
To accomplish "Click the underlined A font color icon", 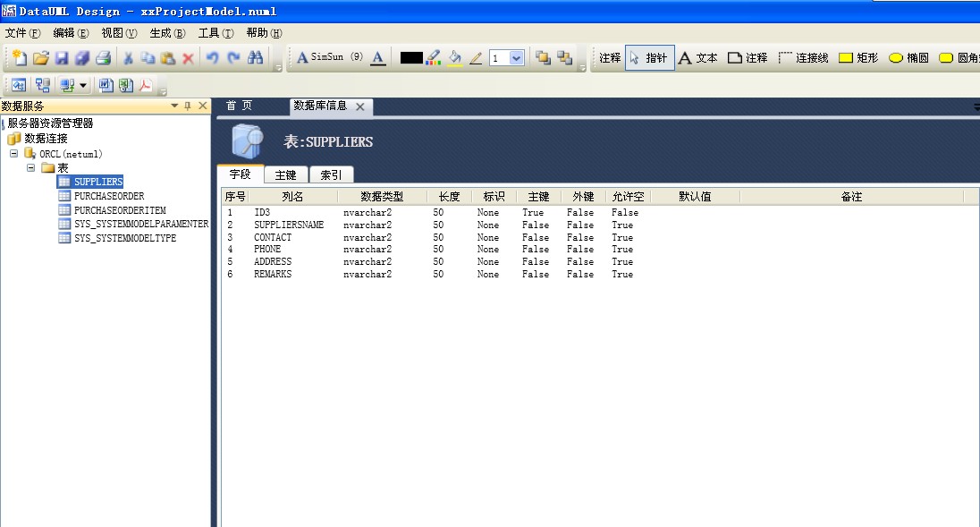I will [x=377, y=58].
